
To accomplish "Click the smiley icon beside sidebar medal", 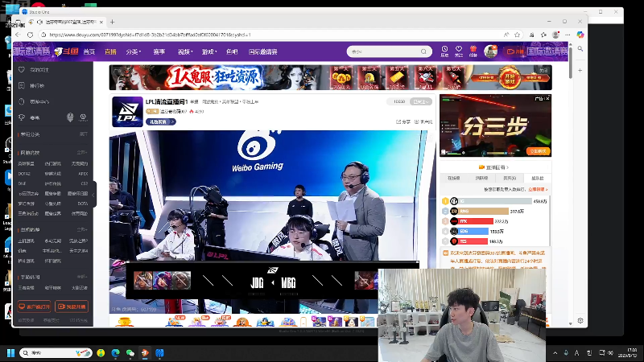I will pyautogui.click(x=83, y=117).
